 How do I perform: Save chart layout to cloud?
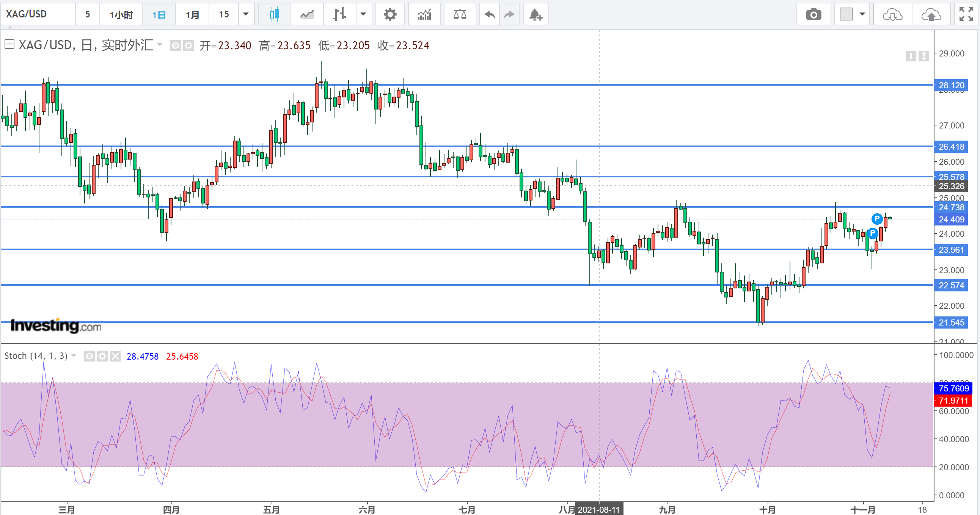click(x=931, y=14)
